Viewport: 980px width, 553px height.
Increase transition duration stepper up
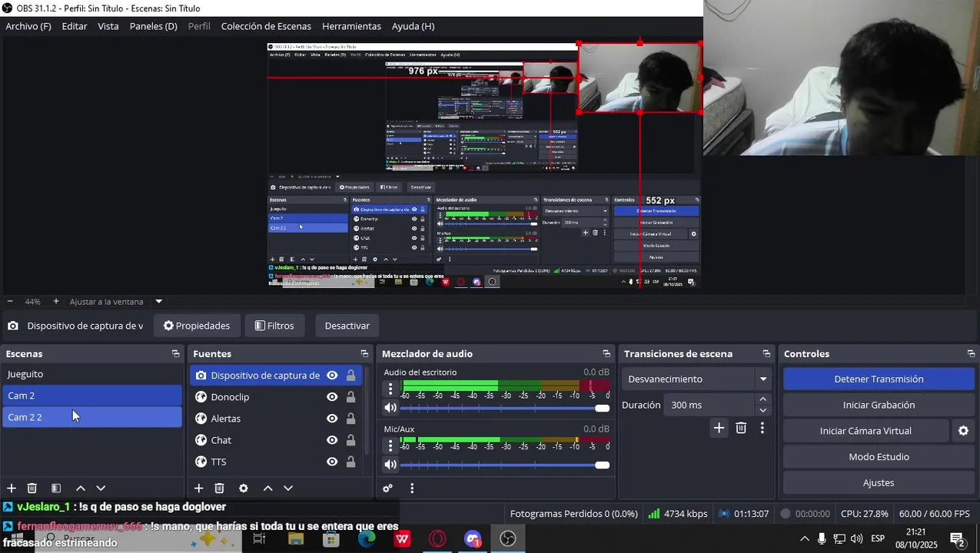pos(762,399)
